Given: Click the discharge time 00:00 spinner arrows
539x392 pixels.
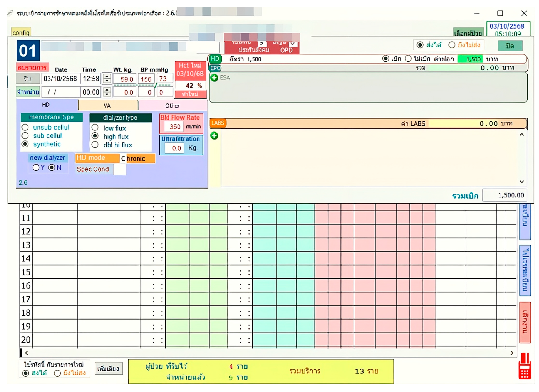Looking at the screenshot, I should pyautogui.click(x=107, y=92).
